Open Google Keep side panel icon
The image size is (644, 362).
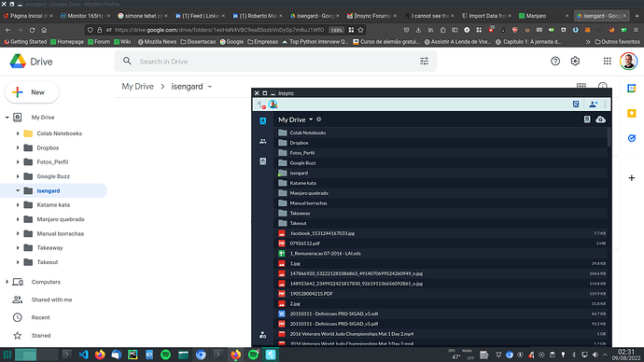pos(632,113)
